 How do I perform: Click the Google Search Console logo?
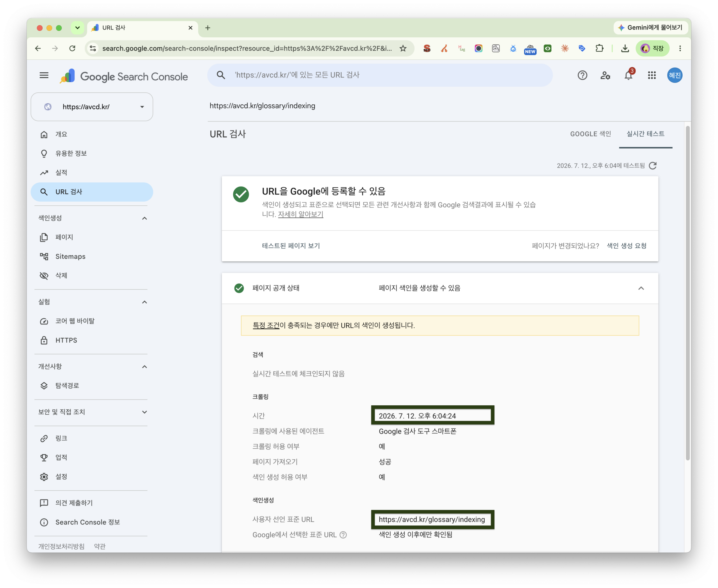[124, 76]
